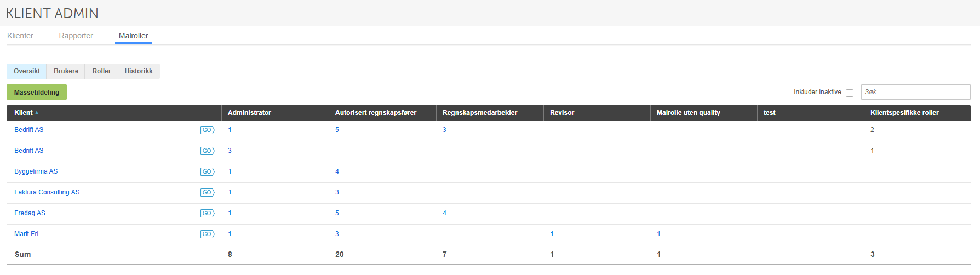This screenshot has width=980, height=275.
Task: Click GO icon in Marit Fri row
Action: tap(207, 234)
